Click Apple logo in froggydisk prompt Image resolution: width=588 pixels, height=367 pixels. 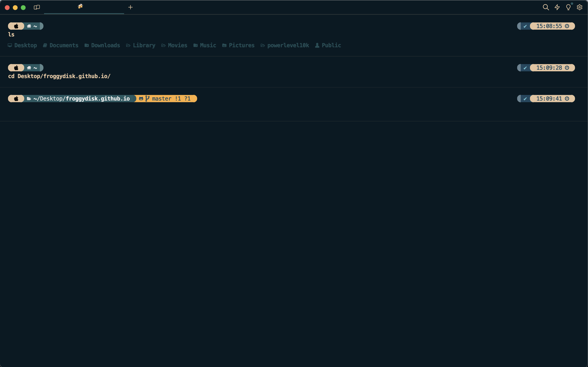[16, 99]
